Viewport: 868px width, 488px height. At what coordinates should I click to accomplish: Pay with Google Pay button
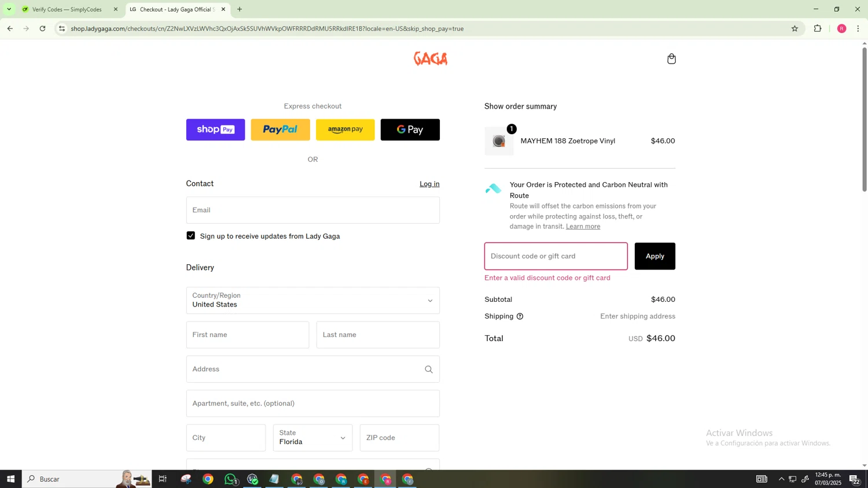coord(410,130)
